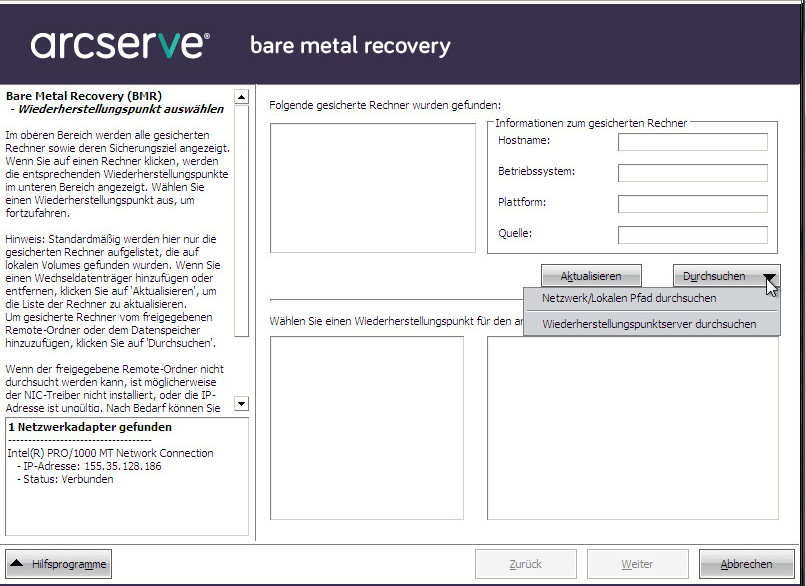Click the 'IP-Adresse: 155.35.128.186' line

click(x=92, y=466)
